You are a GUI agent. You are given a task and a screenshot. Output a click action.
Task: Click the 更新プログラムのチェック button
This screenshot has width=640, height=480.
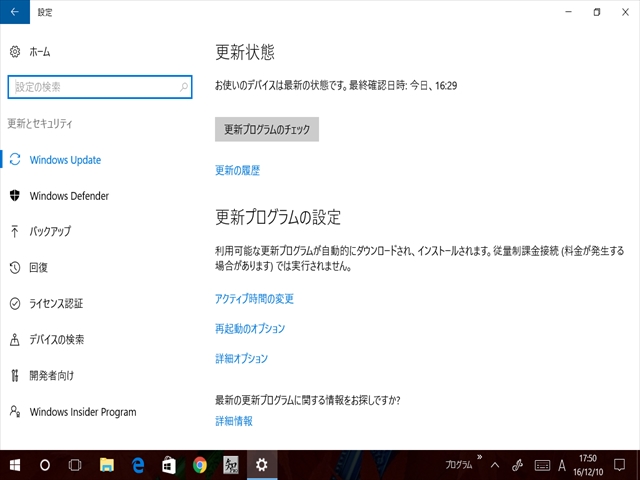click(266, 129)
